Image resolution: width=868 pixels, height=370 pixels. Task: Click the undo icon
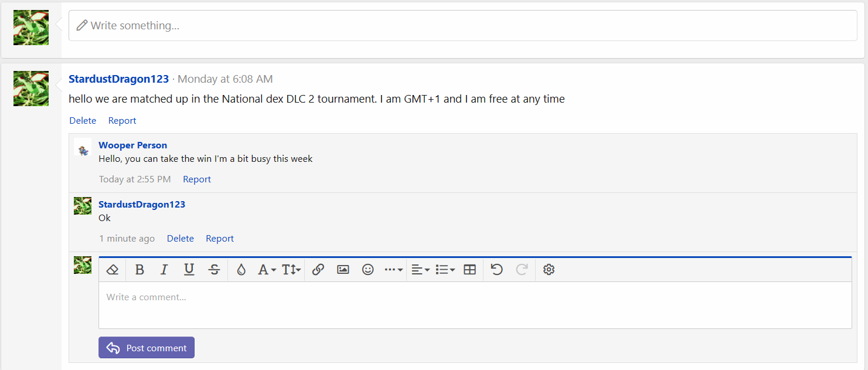496,270
